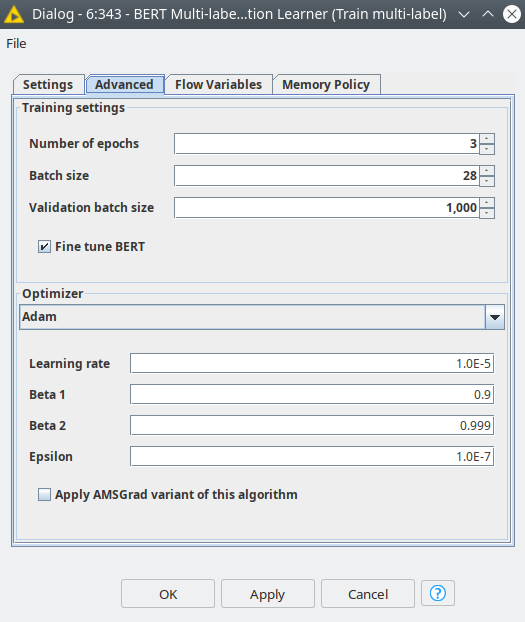
Task: Decrease Validation batch size with down arrow
Action: (x=487, y=213)
